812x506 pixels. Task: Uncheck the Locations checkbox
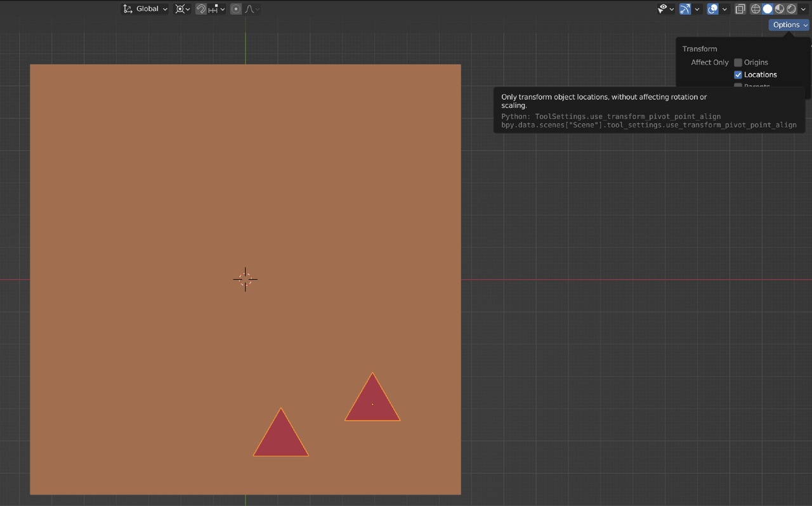tap(738, 75)
